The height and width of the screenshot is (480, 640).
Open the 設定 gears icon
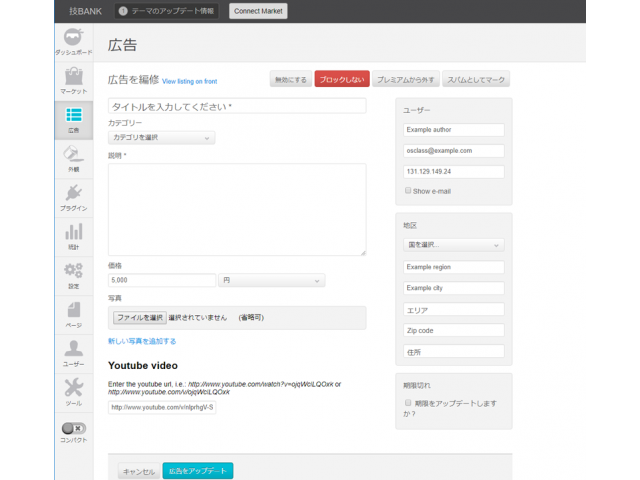[73, 272]
